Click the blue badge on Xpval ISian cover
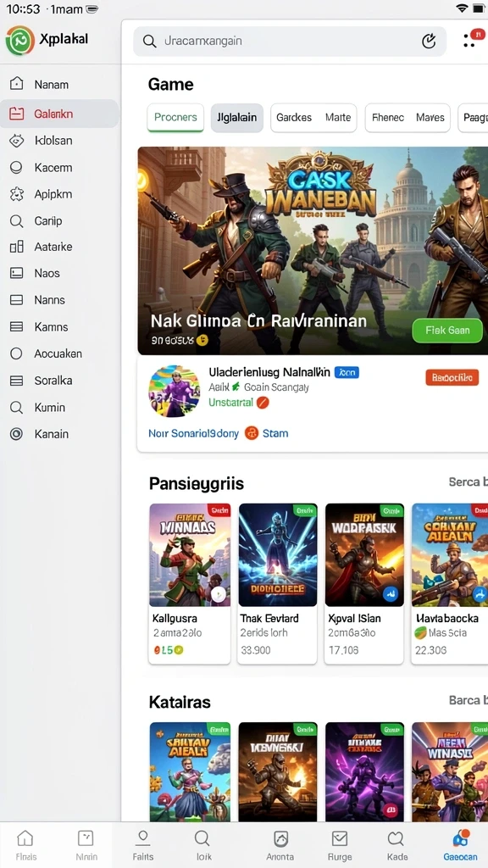Viewport: 488px width, 868px height. [x=391, y=594]
